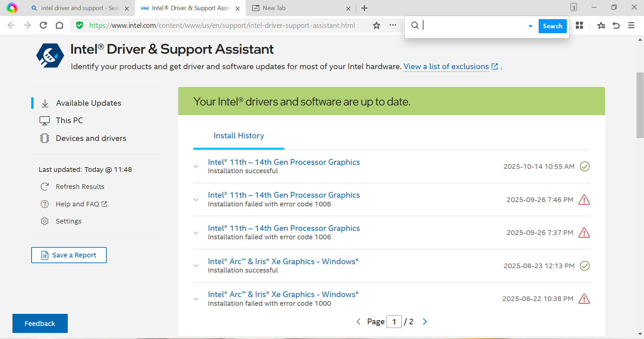The width and height of the screenshot is (644, 339).
Task: Click the green check icon for 2025-08-23 install
Action: [585, 266]
